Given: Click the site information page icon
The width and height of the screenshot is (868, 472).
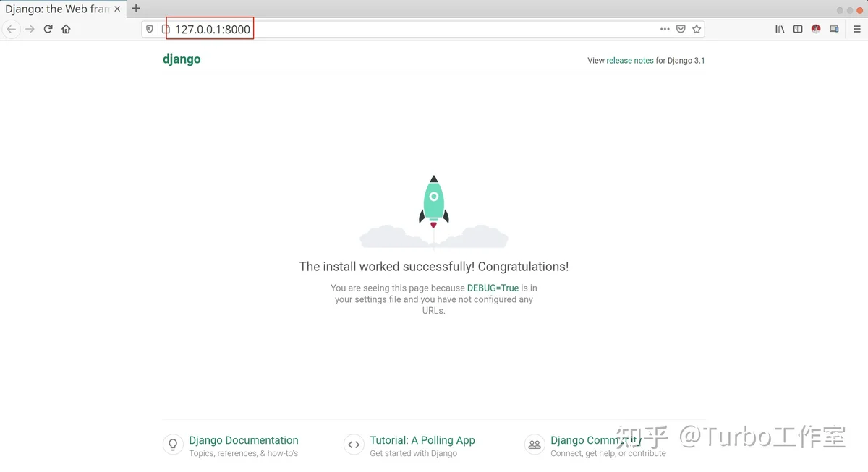Looking at the screenshot, I should [165, 29].
